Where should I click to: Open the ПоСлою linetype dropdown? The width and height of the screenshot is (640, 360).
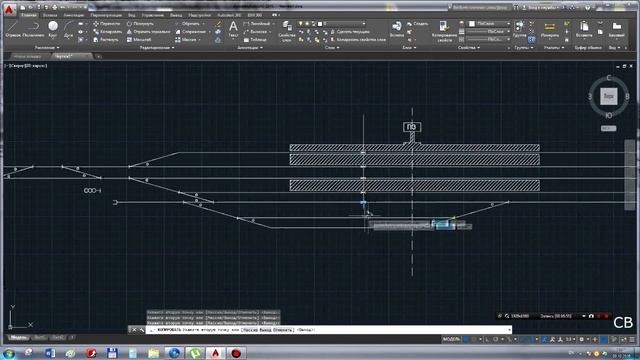tap(489, 39)
